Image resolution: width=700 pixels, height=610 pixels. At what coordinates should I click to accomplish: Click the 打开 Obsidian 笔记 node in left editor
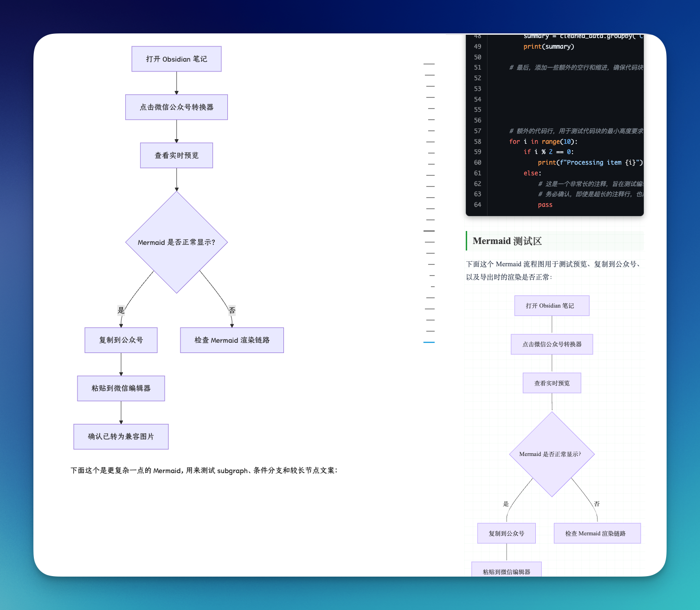coord(176,59)
